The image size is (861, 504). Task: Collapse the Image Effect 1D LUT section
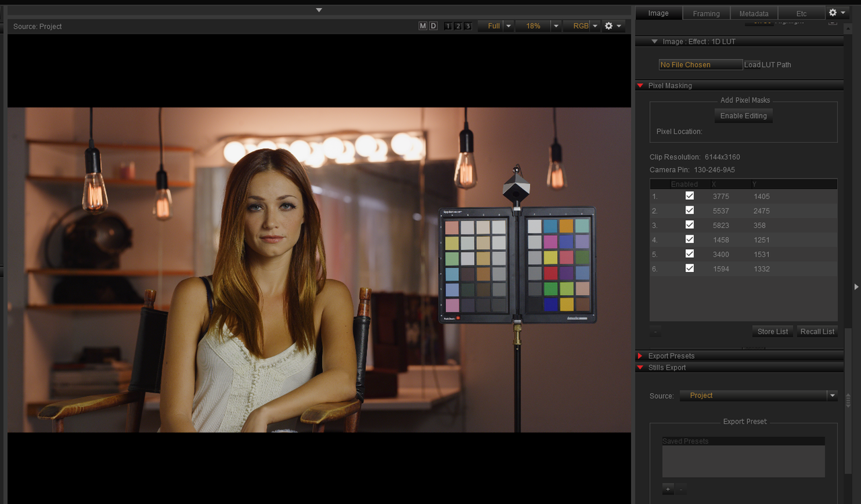(654, 42)
